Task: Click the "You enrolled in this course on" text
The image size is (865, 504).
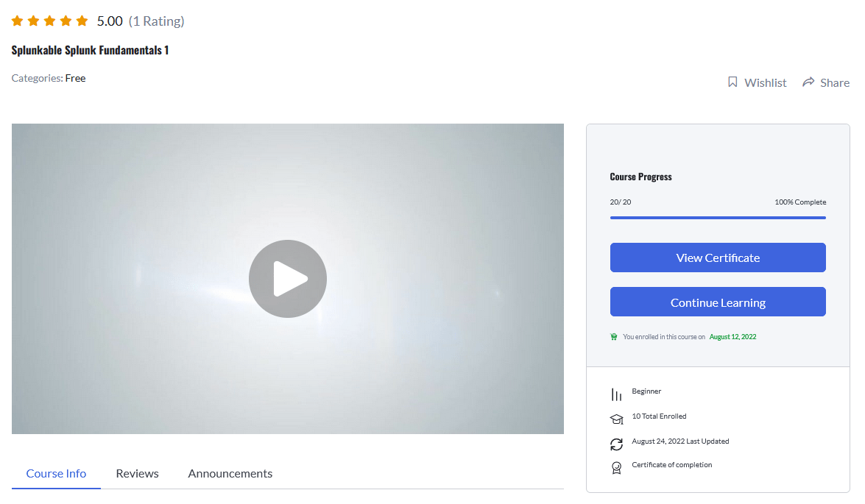Action: (664, 337)
